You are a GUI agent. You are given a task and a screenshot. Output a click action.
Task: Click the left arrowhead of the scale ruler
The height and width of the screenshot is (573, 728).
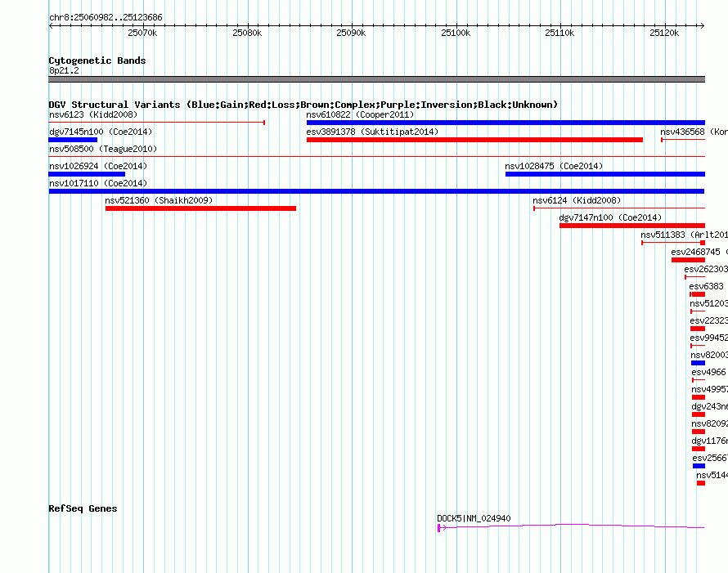(x=51, y=25)
